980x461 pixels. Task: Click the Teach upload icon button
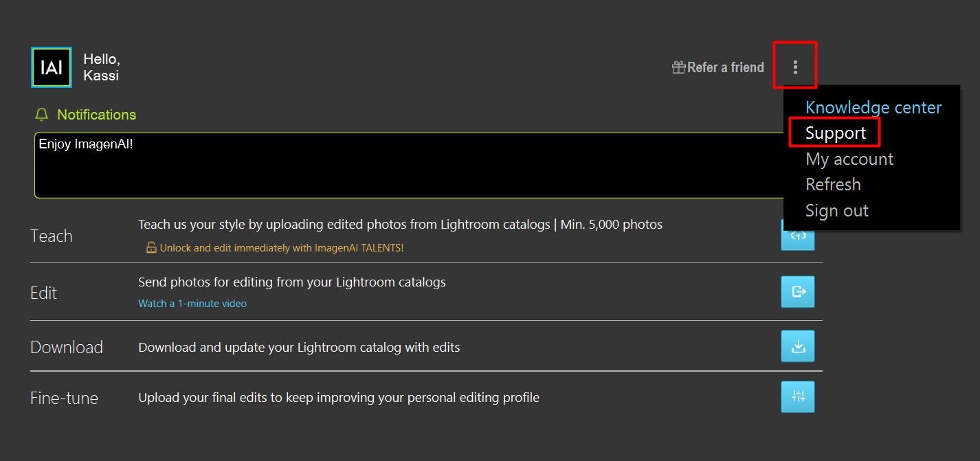pos(798,236)
